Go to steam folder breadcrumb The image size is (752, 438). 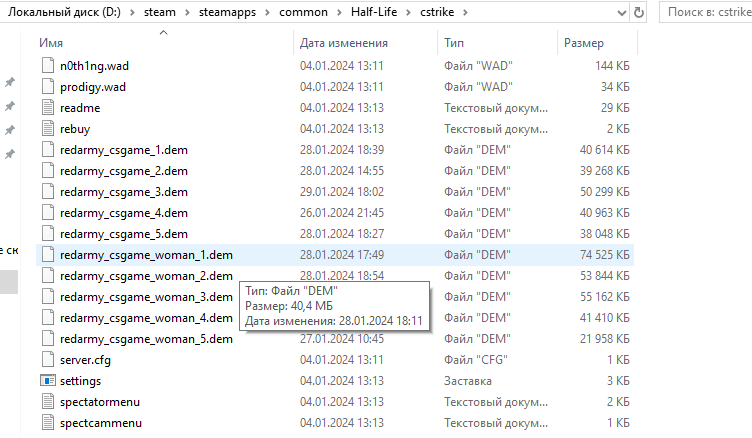click(160, 12)
